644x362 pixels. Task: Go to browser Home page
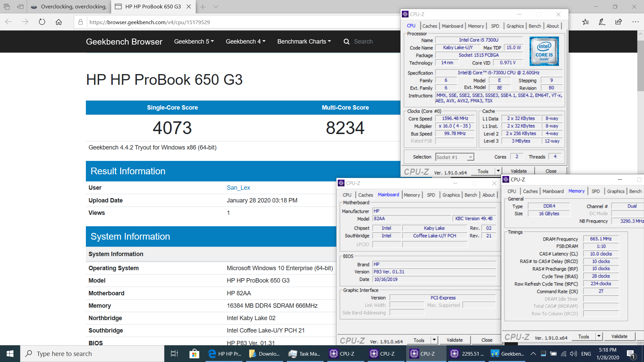pyautogui.click(x=59, y=22)
